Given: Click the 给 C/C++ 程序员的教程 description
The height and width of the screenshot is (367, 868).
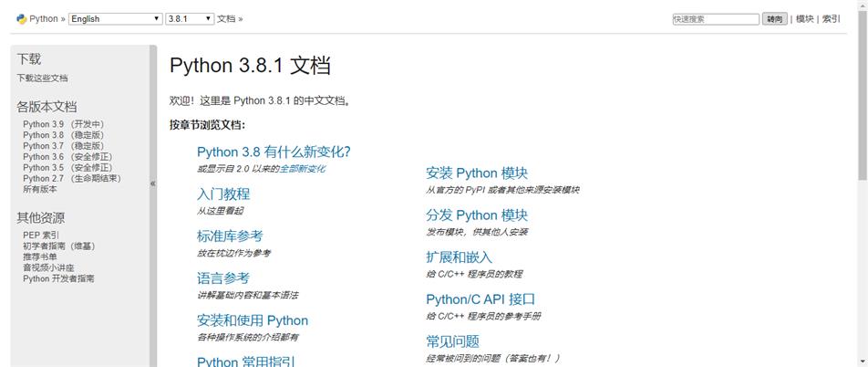Looking at the screenshot, I should (x=474, y=274).
